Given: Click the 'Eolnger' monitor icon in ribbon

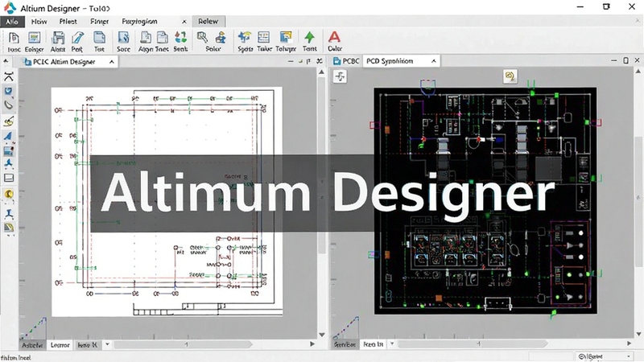Looking at the screenshot, I should coord(34,38).
